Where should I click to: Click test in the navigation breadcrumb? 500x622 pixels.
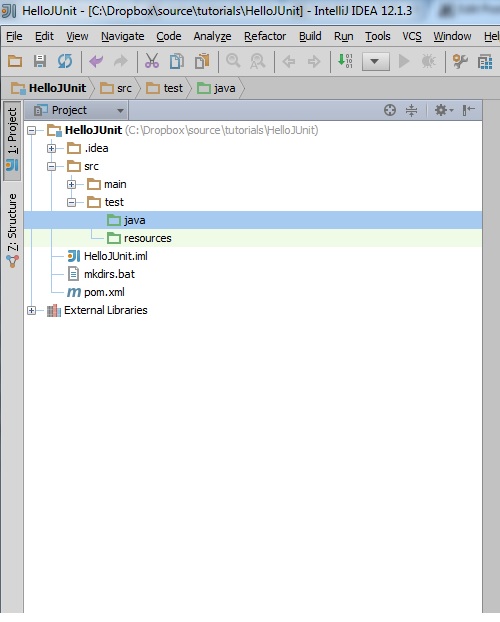coord(164,88)
